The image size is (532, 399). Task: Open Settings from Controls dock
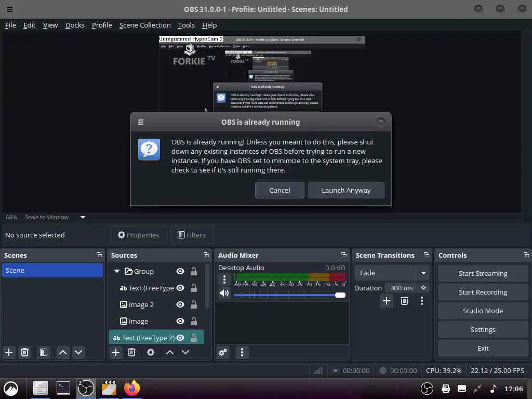click(483, 329)
